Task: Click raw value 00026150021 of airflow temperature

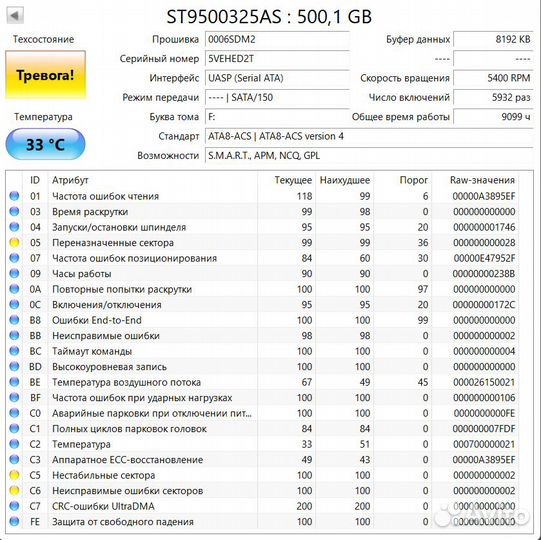Action: click(484, 382)
